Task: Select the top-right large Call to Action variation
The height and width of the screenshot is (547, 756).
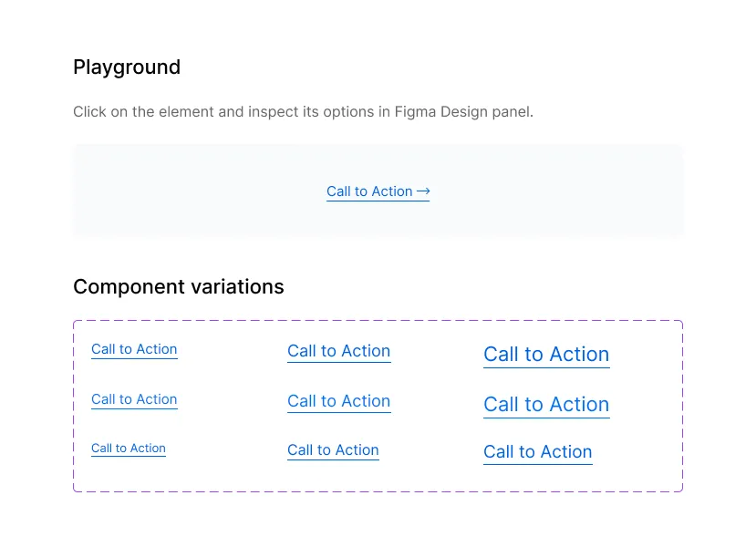Action: point(546,356)
